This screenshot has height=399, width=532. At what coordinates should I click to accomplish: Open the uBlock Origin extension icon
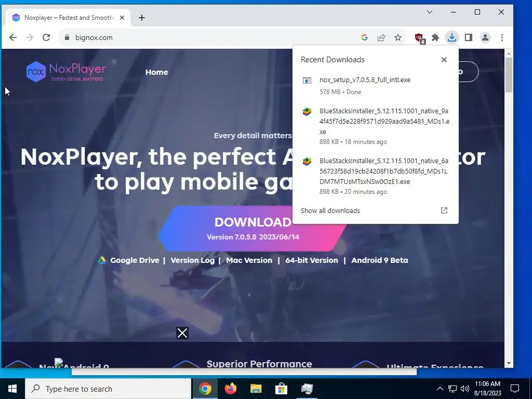pyautogui.click(x=419, y=38)
